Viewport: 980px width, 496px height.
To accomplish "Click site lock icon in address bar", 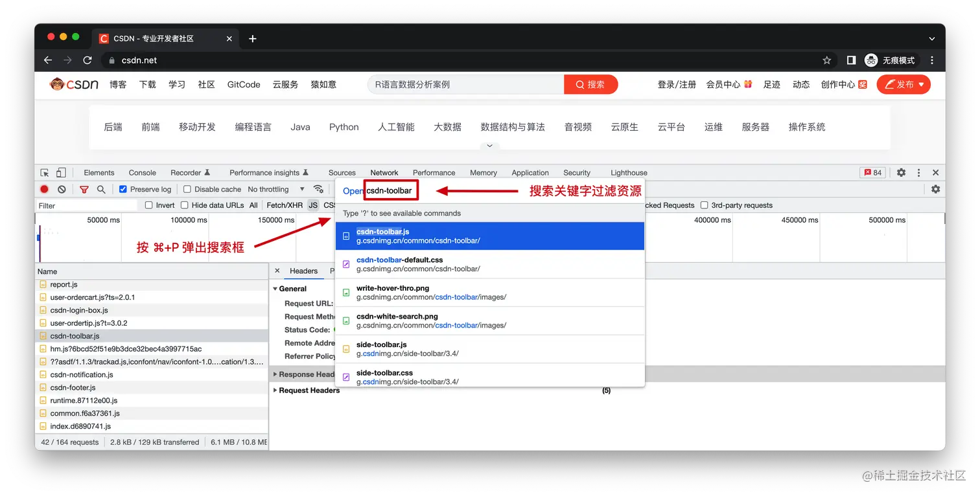I will [x=112, y=60].
